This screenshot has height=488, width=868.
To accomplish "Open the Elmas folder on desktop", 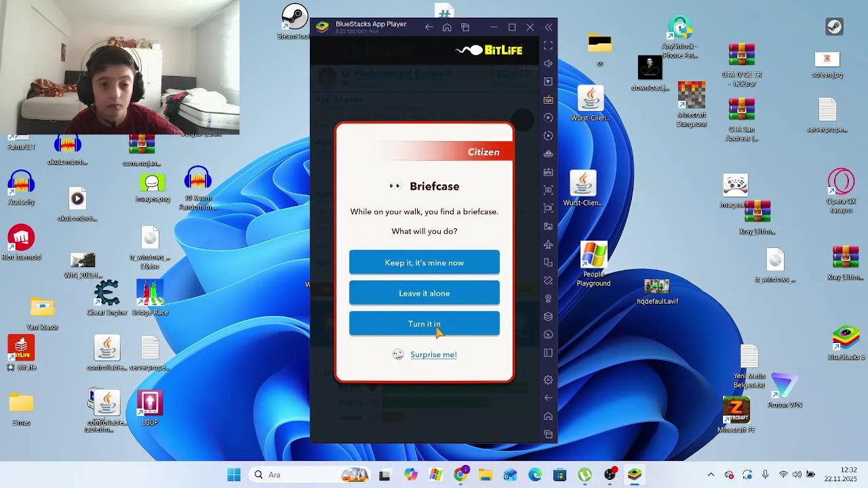I will pyautogui.click(x=22, y=409).
